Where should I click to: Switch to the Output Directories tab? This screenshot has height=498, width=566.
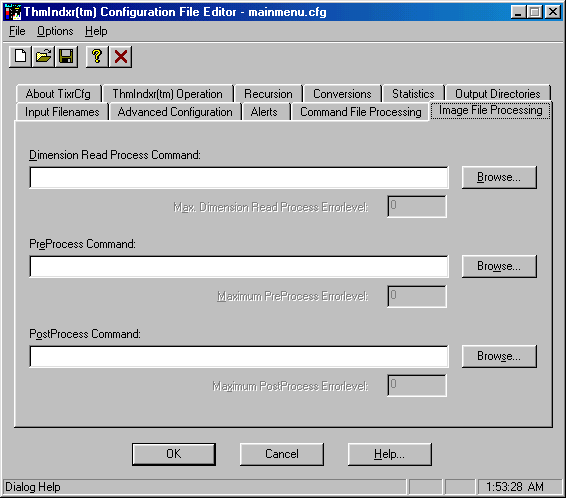[498, 94]
